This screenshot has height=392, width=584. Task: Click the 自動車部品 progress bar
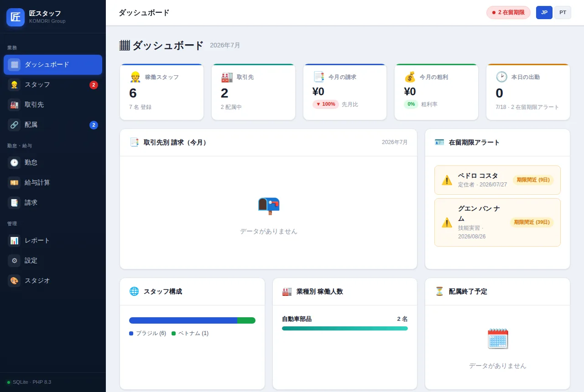click(x=345, y=328)
